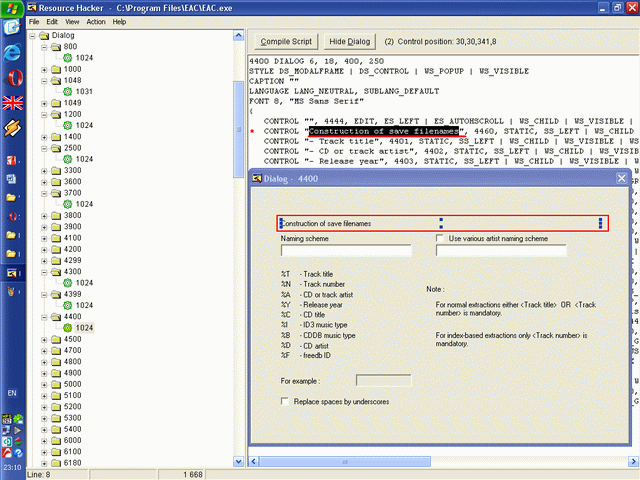Screen dimensions: 640x480
Task: Click script pane scroll right arrow
Action: pyautogui.click(x=633, y=462)
